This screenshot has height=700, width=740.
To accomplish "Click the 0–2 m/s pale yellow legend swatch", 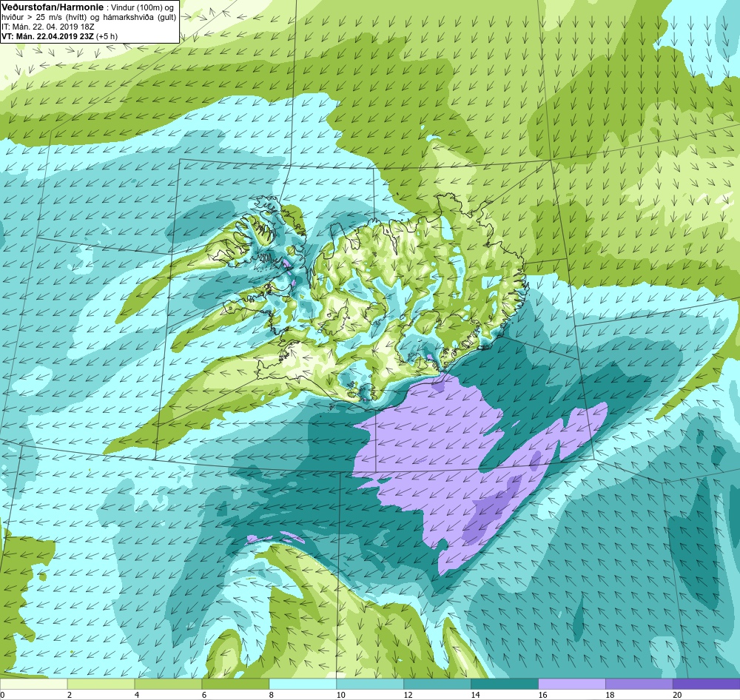I will 33,684.
